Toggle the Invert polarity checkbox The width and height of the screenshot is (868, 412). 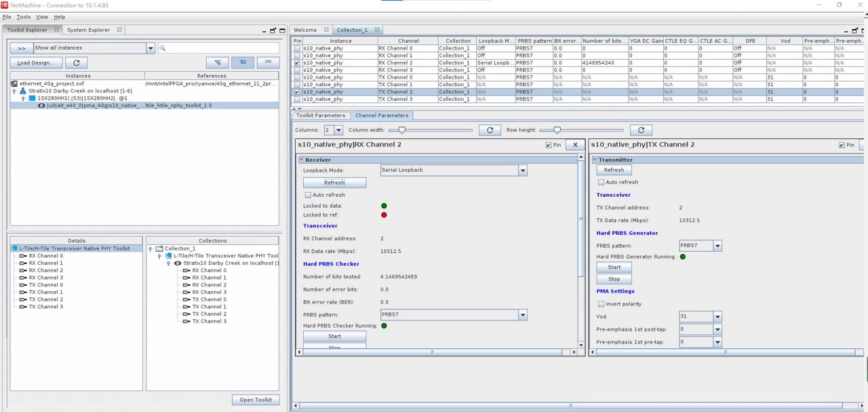(601, 304)
